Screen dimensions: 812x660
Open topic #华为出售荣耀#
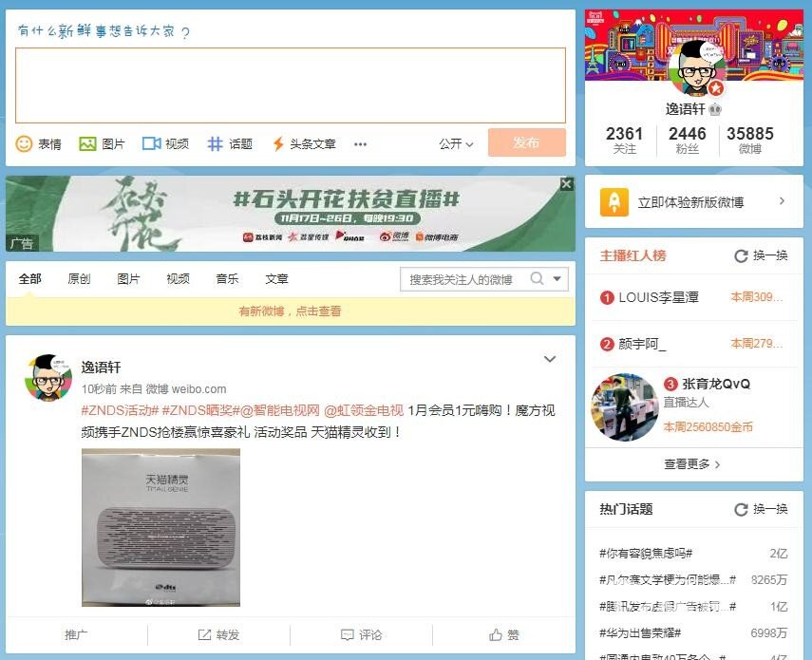click(x=640, y=632)
